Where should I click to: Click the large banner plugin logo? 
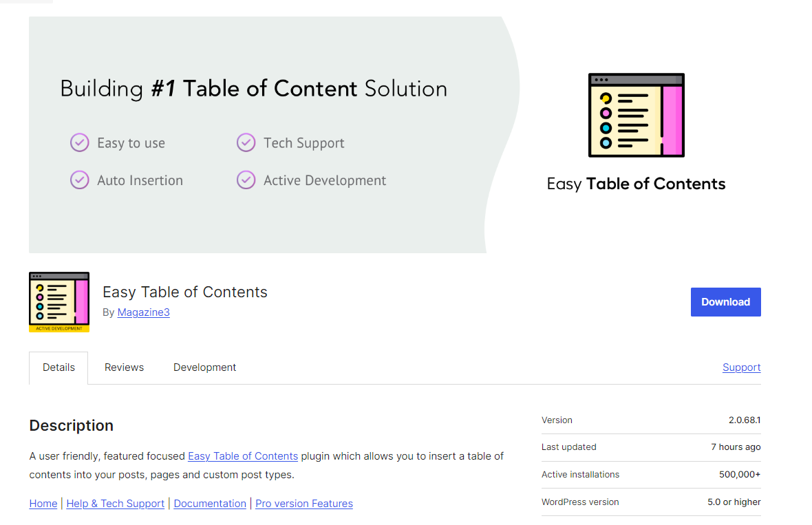point(637,115)
